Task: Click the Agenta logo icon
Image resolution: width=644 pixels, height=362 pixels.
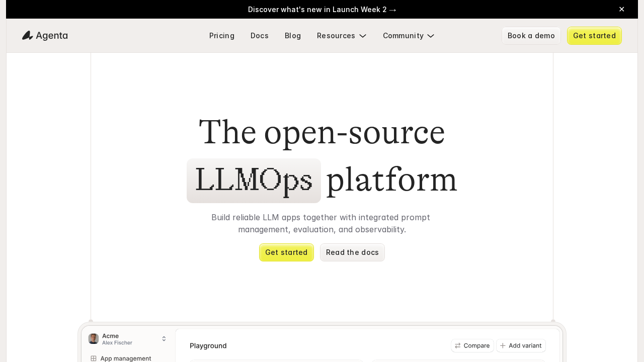Action: click(28, 36)
